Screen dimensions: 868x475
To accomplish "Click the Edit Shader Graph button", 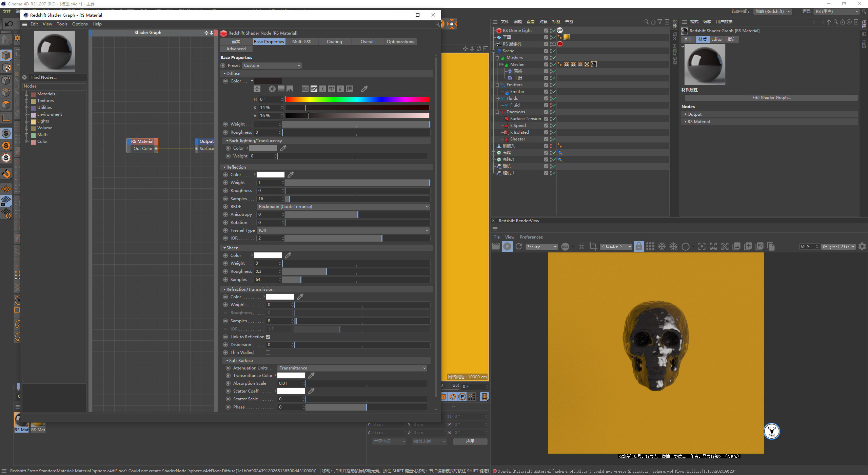I will pos(771,98).
